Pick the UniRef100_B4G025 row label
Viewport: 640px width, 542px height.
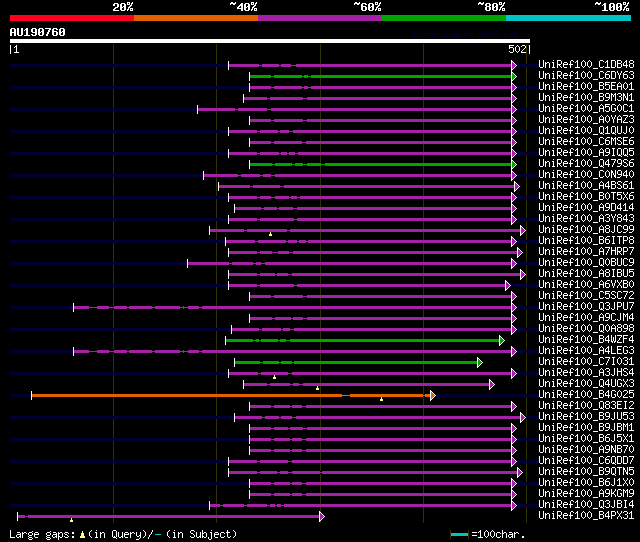(586, 395)
